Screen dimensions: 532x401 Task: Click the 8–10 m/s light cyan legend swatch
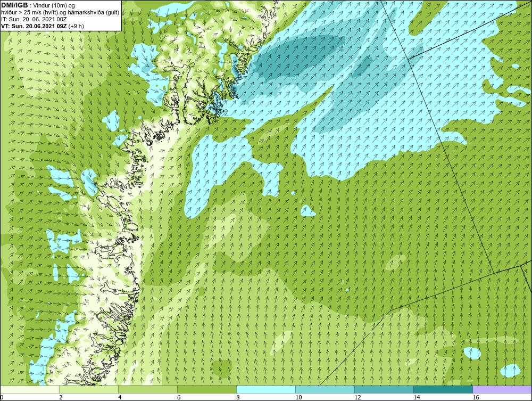point(265,389)
